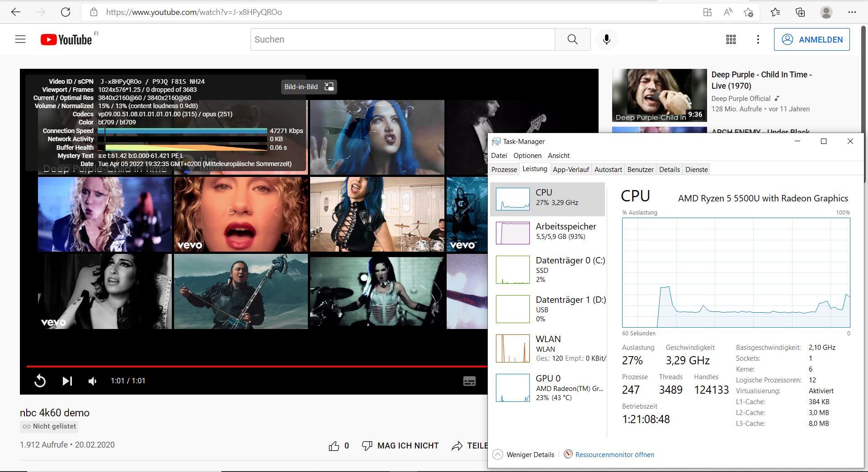Click the search magnifier button
This screenshot has height=472, width=868.
point(572,39)
